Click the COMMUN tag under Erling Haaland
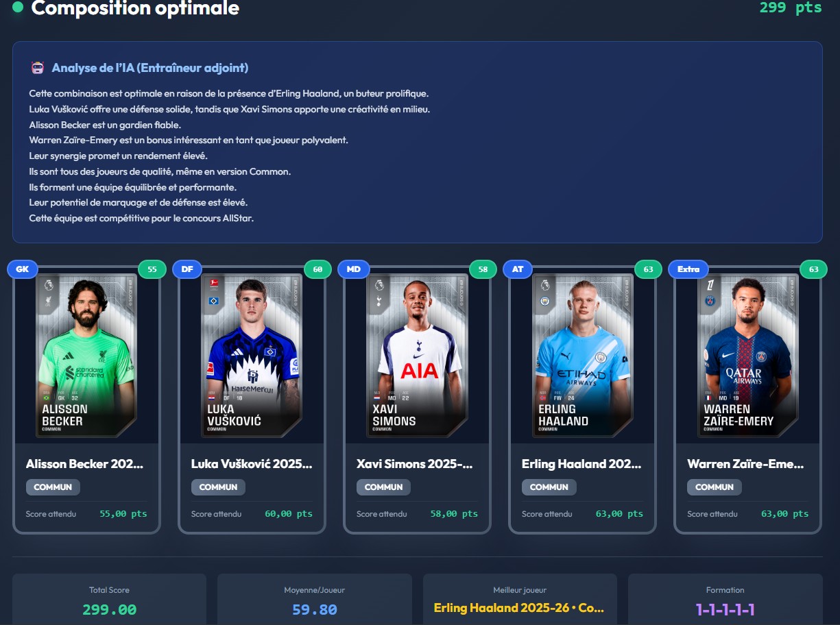The width and height of the screenshot is (840, 625). tap(549, 487)
